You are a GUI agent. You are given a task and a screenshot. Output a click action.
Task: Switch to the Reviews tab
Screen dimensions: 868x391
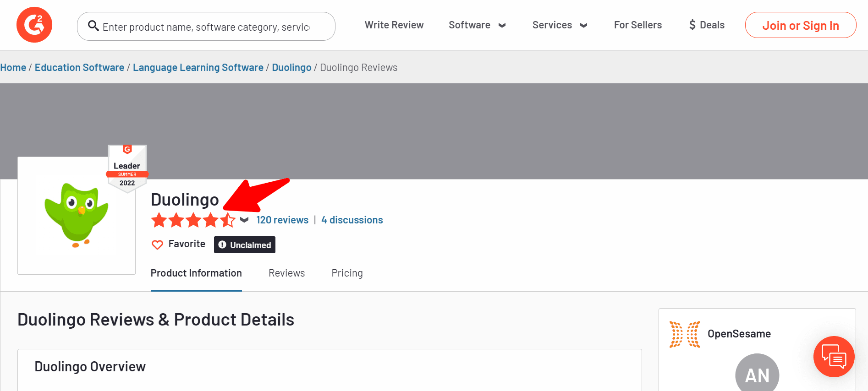[x=286, y=273]
